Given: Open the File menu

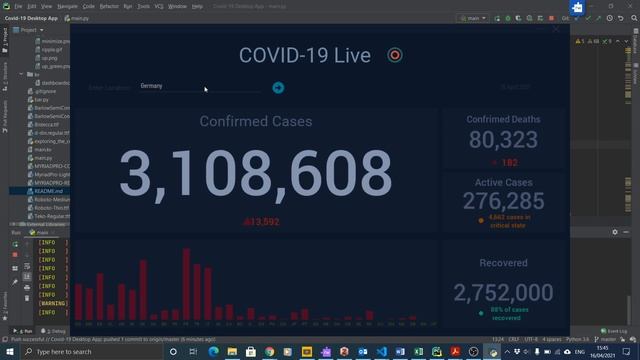Looking at the screenshot, I should click(18, 7).
